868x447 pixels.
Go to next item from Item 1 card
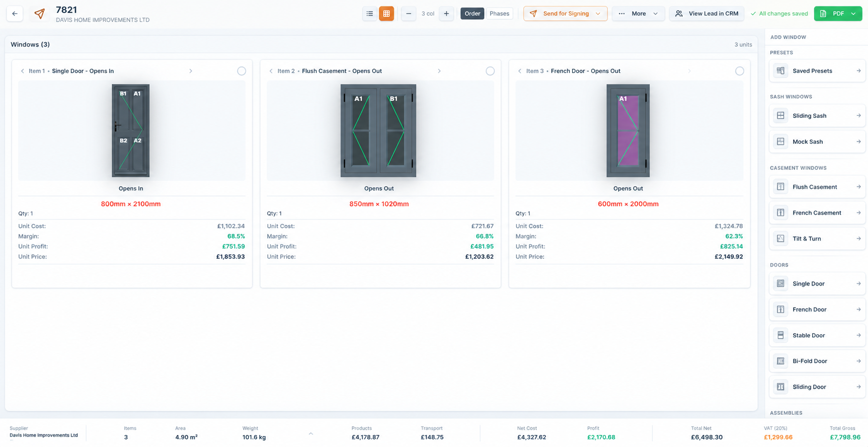pos(191,71)
